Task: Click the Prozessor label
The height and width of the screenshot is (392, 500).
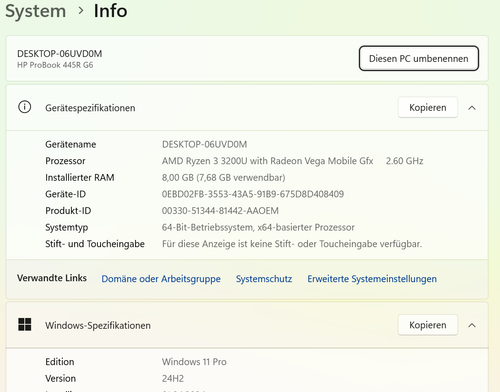Action: [65, 161]
